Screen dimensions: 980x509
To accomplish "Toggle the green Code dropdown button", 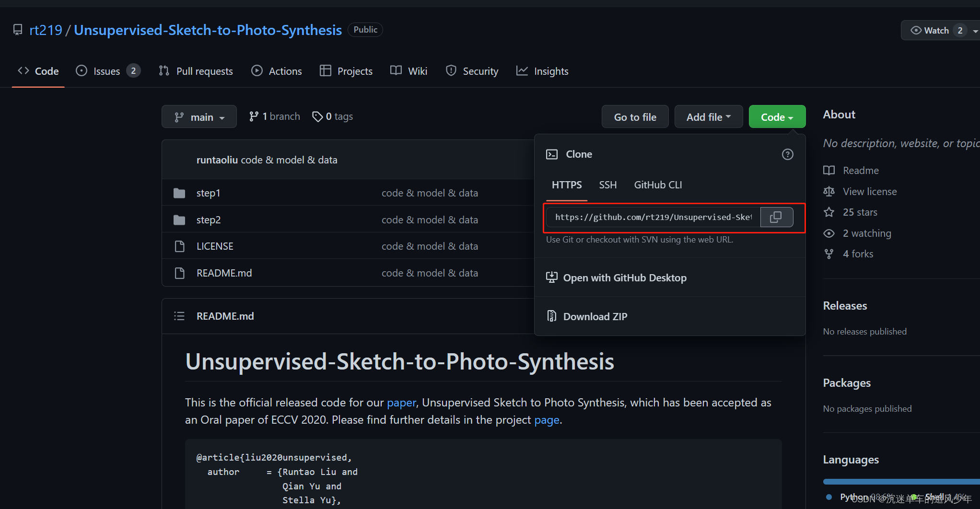I will point(777,117).
